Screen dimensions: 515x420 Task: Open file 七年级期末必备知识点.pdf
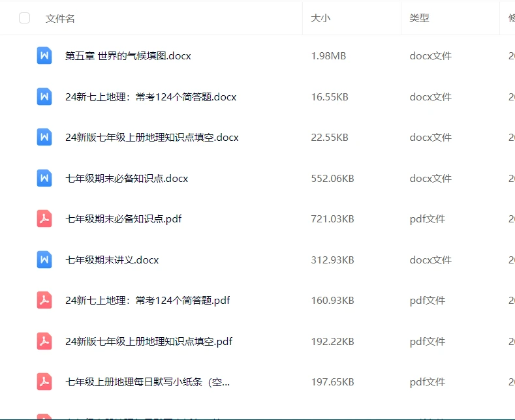click(x=123, y=219)
